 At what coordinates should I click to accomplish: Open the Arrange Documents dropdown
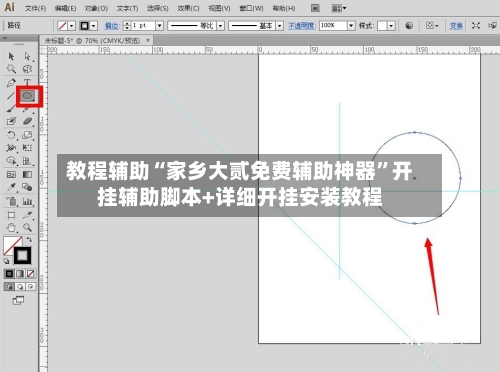tap(339, 8)
